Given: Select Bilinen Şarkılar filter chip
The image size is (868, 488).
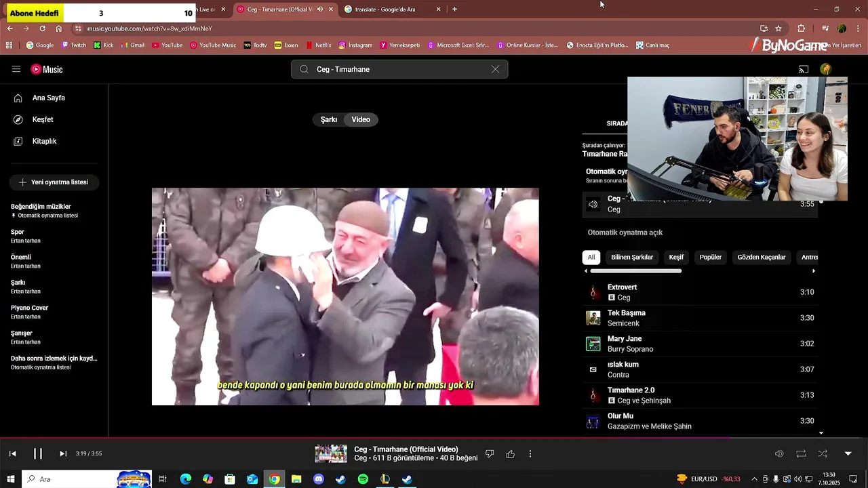Looking at the screenshot, I should coord(632,258).
